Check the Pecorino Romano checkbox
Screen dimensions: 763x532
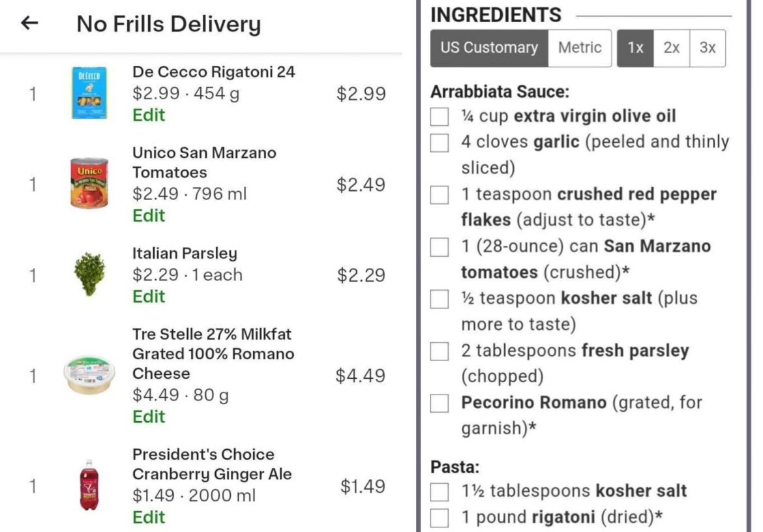(440, 404)
